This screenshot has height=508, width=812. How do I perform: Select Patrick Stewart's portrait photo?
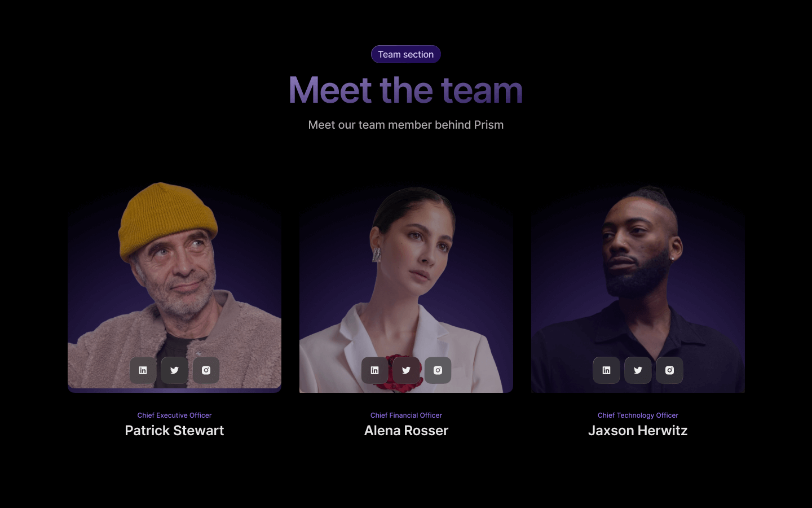174,285
